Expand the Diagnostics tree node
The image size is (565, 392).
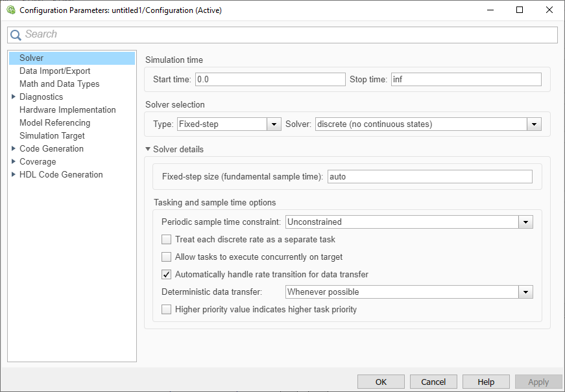13,97
